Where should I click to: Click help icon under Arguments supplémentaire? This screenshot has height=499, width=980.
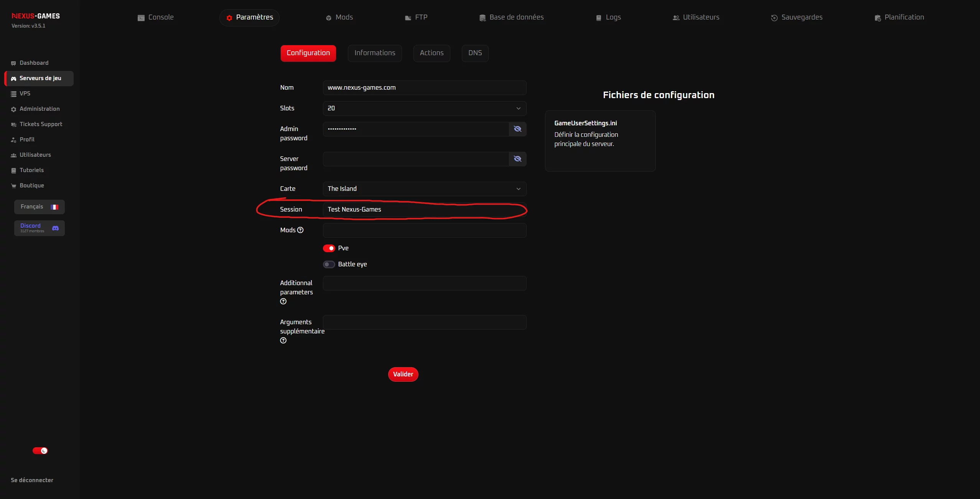click(283, 340)
